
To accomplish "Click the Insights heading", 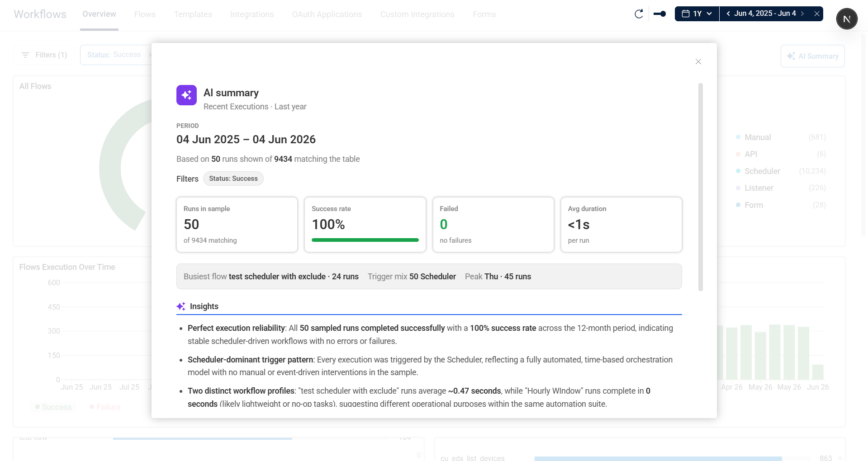I will (204, 306).
